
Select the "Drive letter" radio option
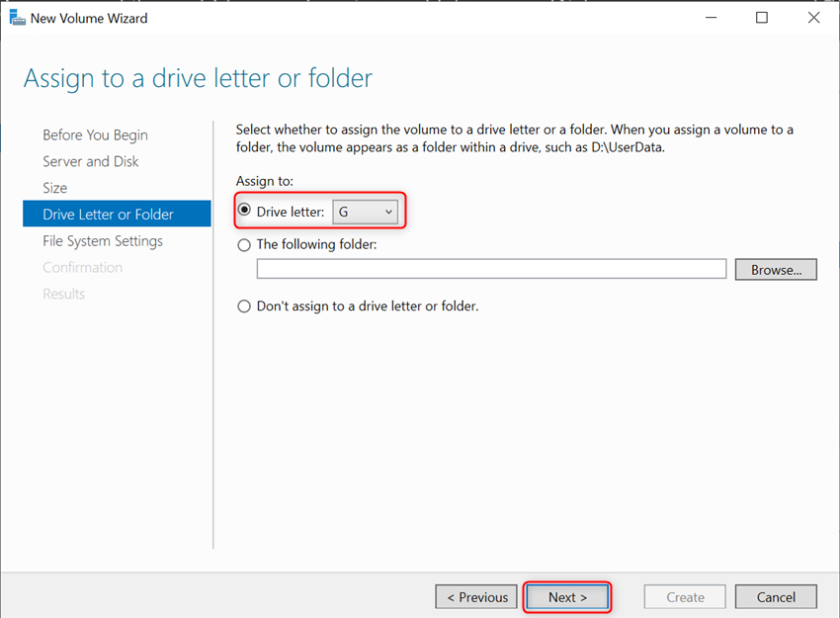(x=243, y=211)
